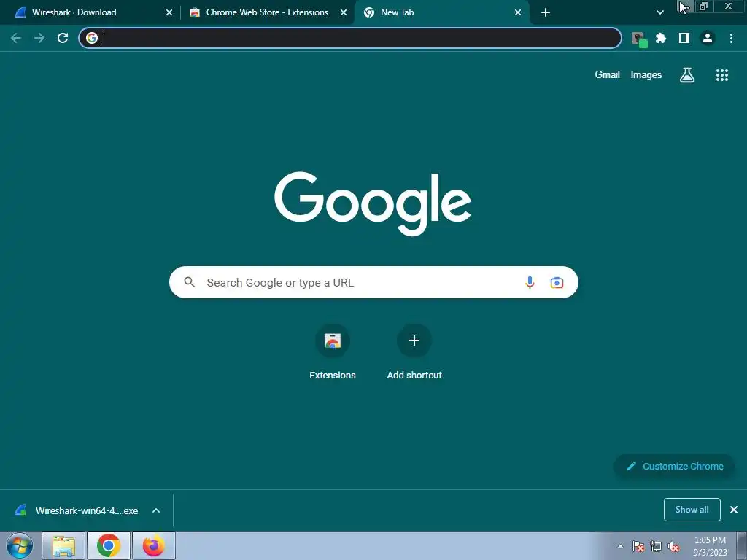Close the downloads bar
This screenshot has width=747, height=560.
point(734,510)
